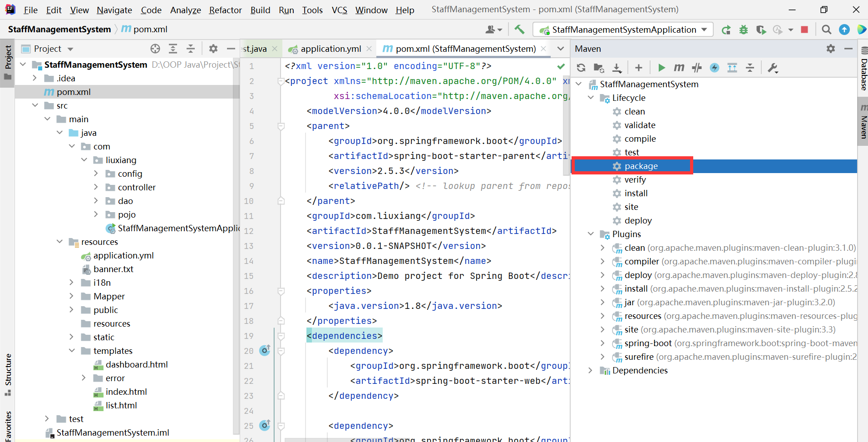This screenshot has width=868, height=442.
Task: Select the install lifecycle goal
Action: coord(636,194)
